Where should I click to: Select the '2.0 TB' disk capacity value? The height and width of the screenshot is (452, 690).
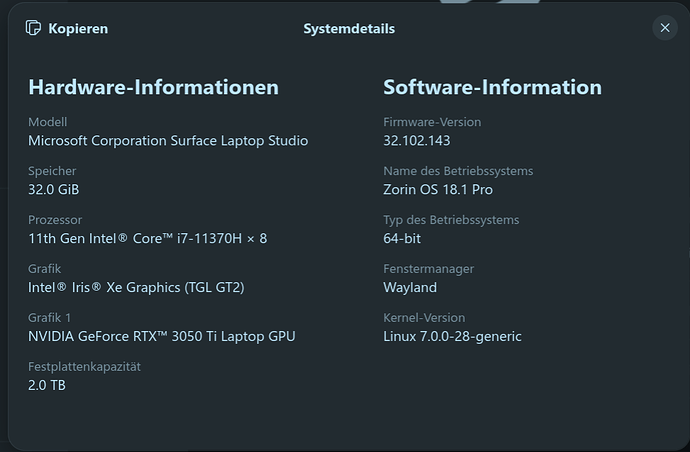tap(47, 385)
